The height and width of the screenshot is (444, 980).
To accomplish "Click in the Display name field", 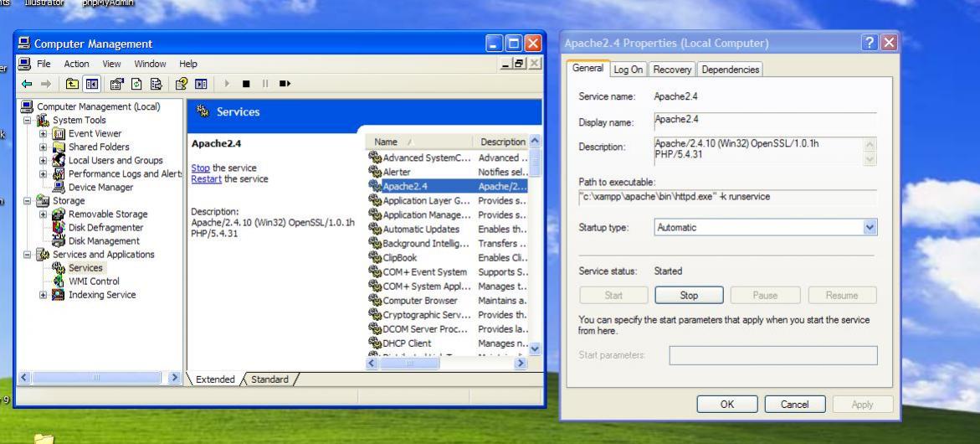I will [765, 121].
